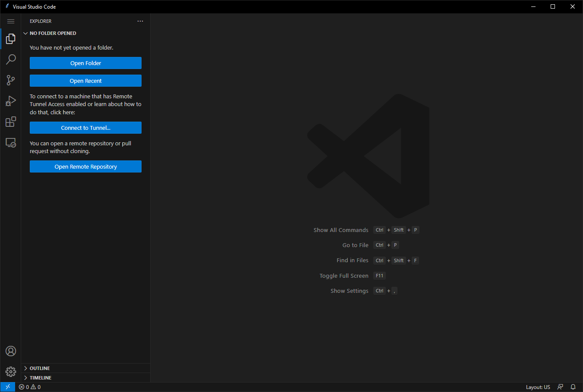This screenshot has height=392, width=583.
Task: Click the remote connection indicator in status bar
Action: 7,387
